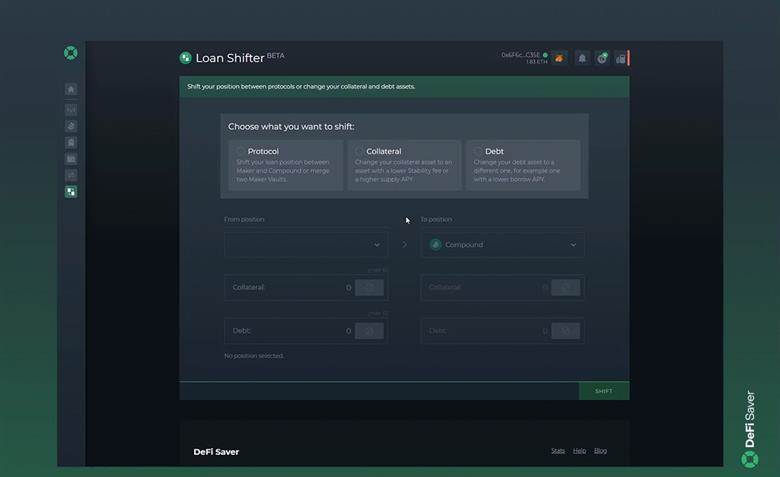The width and height of the screenshot is (780, 477).
Task: Click the gas price icon with green dot
Action: (x=602, y=58)
